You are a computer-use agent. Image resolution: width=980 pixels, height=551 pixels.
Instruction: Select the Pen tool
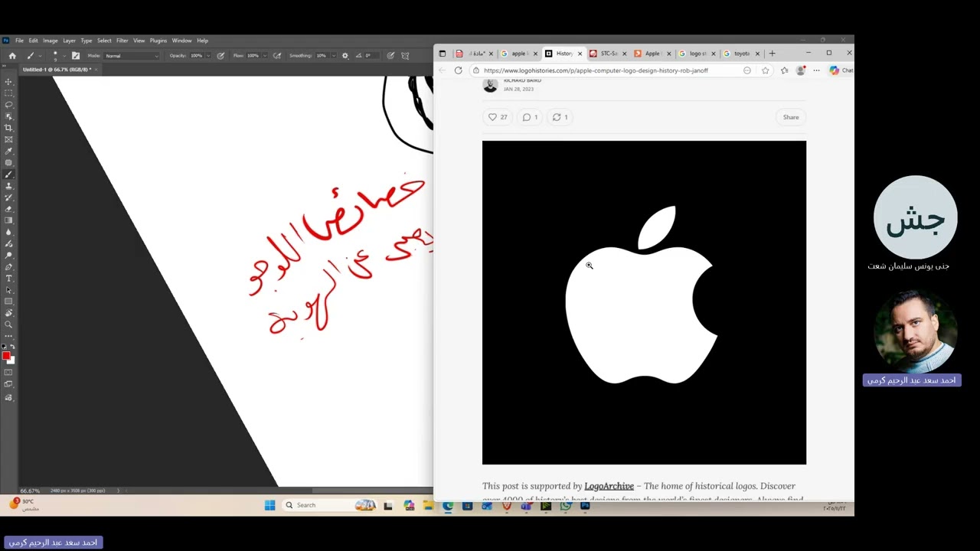coord(8,267)
